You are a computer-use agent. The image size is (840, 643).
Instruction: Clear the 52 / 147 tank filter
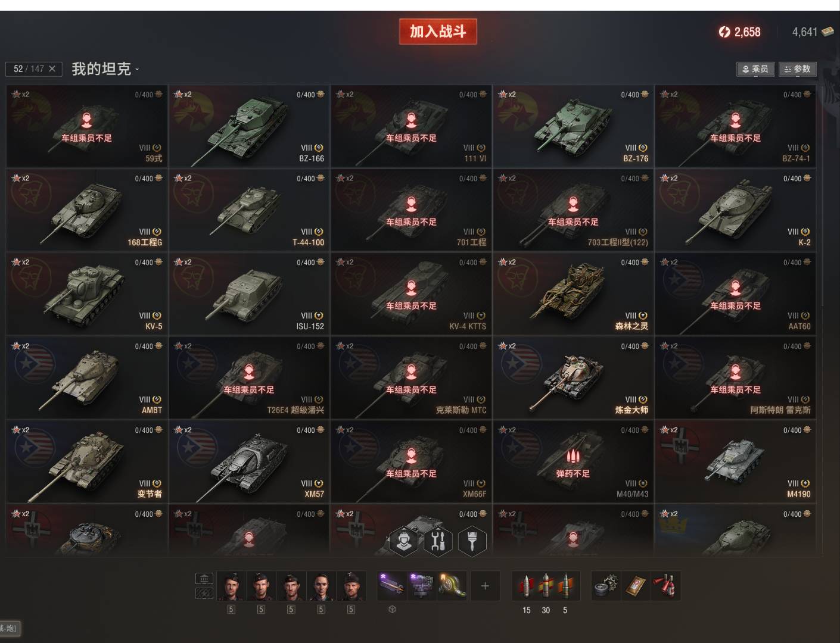tap(52, 69)
